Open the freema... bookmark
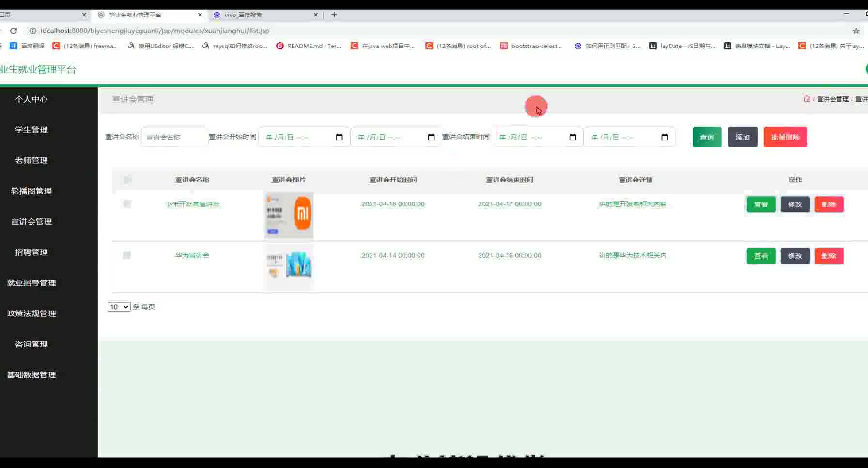868x468 pixels. pos(85,46)
